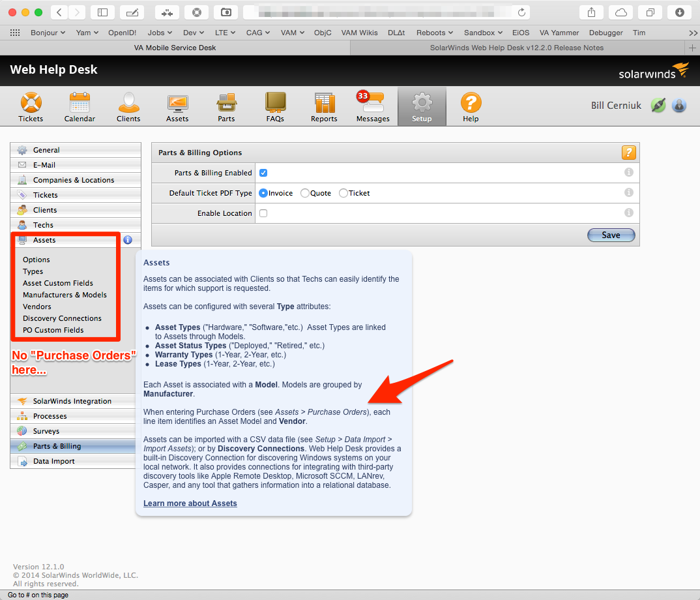Image resolution: width=700 pixels, height=600 pixels.
Task: Click info icon for Default Ticket PDF Type row
Action: (628, 192)
